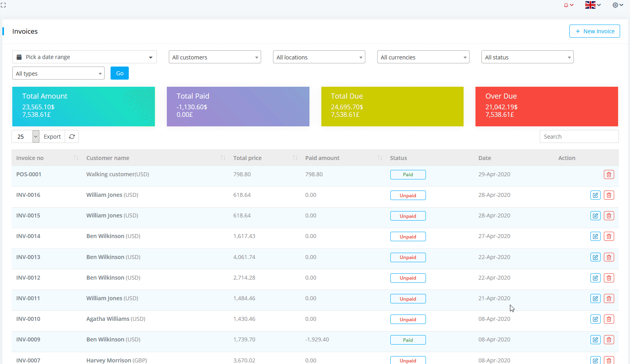Export the invoice list

(x=52, y=137)
